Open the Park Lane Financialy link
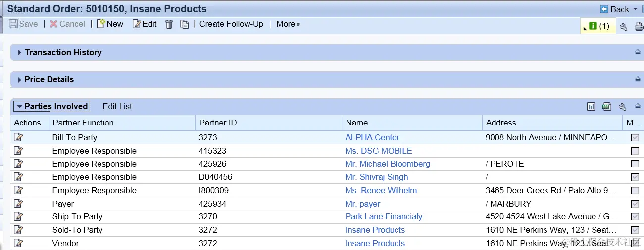 384,216
